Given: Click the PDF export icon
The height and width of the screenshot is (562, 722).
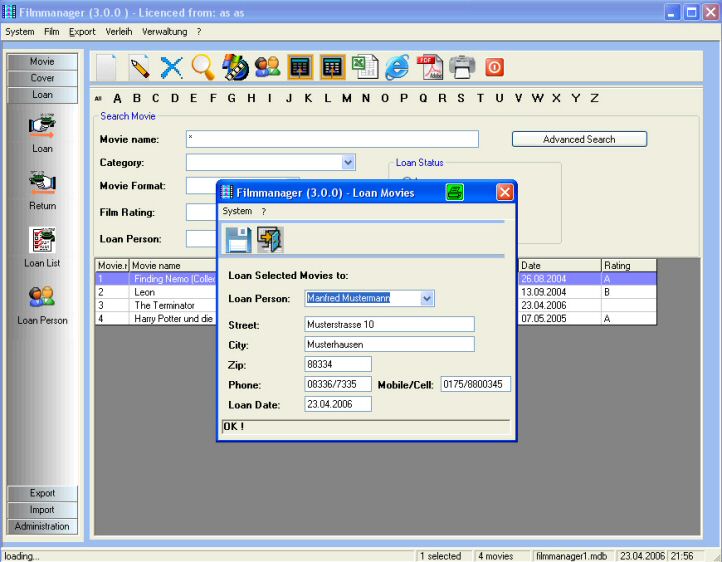Looking at the screenshot, I should point(430,68).
